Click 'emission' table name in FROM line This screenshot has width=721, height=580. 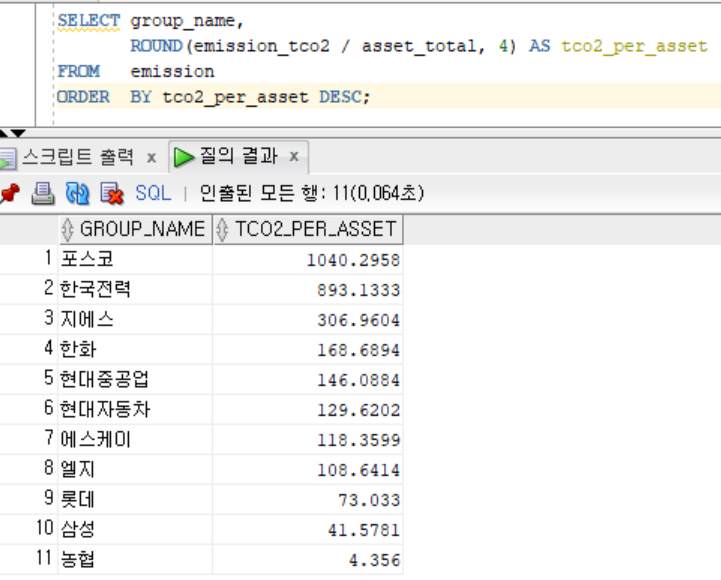pyautogui.click(x=172, y=71)
